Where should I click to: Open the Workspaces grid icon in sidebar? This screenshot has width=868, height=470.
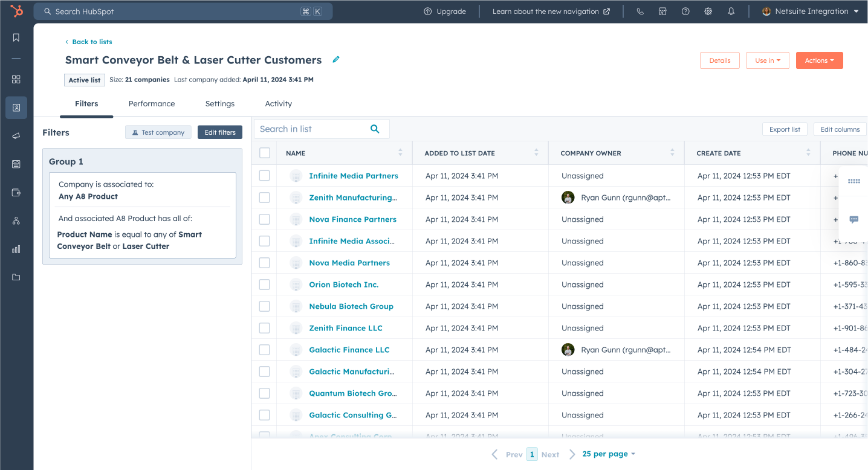(x=16, y=79)
